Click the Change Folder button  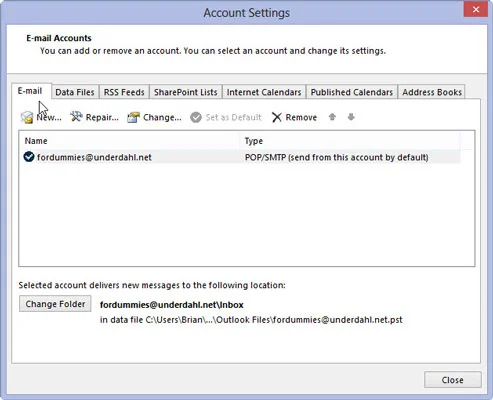point(55,304)
